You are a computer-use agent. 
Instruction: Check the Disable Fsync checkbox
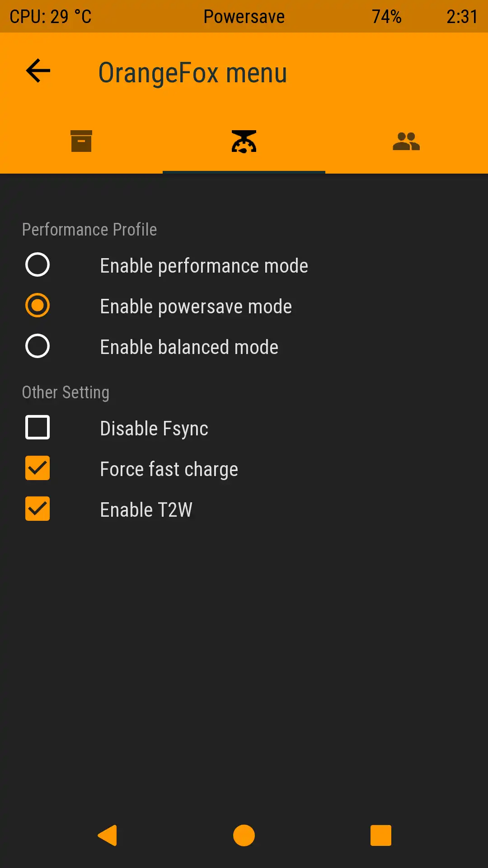coord(38,428)
